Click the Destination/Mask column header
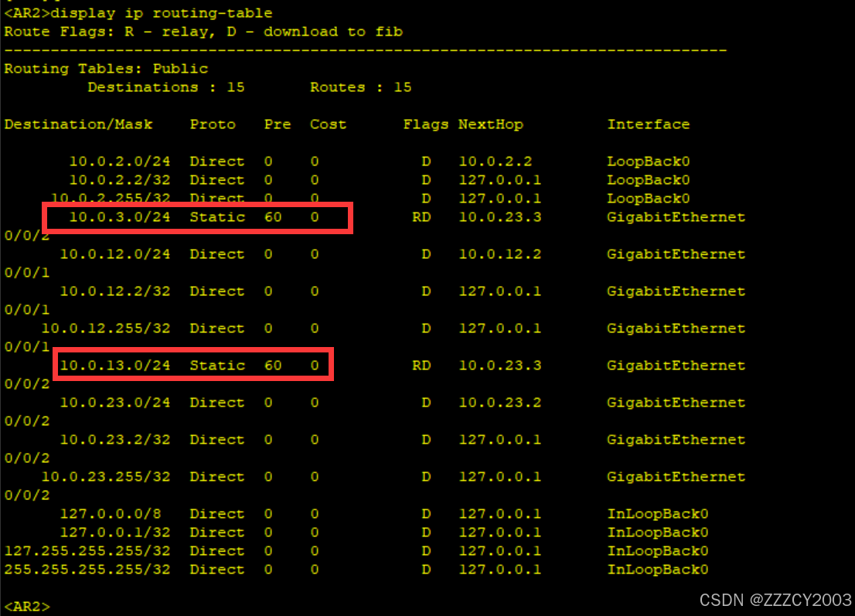Viewport: 855px width, 616px height. point(78,124)
